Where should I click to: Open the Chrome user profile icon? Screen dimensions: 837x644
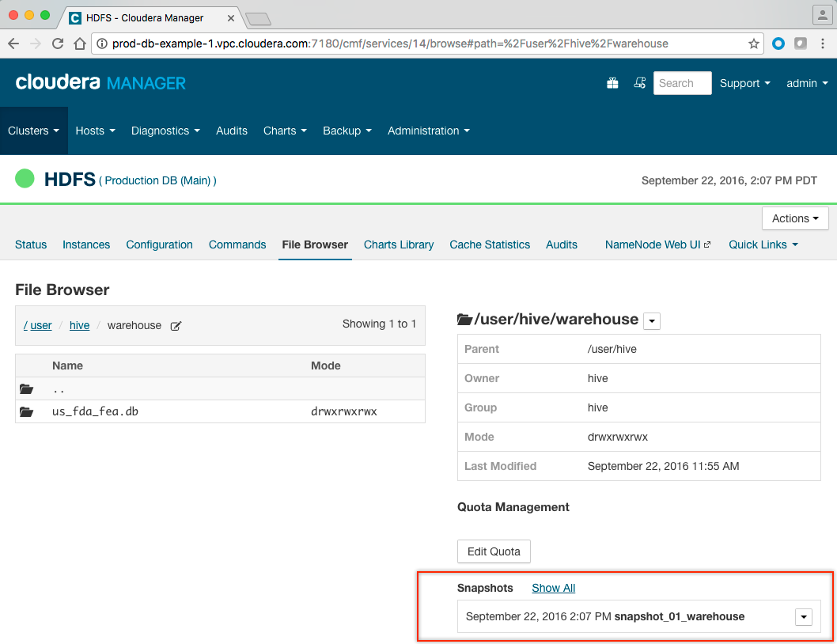tap(822, 15)
